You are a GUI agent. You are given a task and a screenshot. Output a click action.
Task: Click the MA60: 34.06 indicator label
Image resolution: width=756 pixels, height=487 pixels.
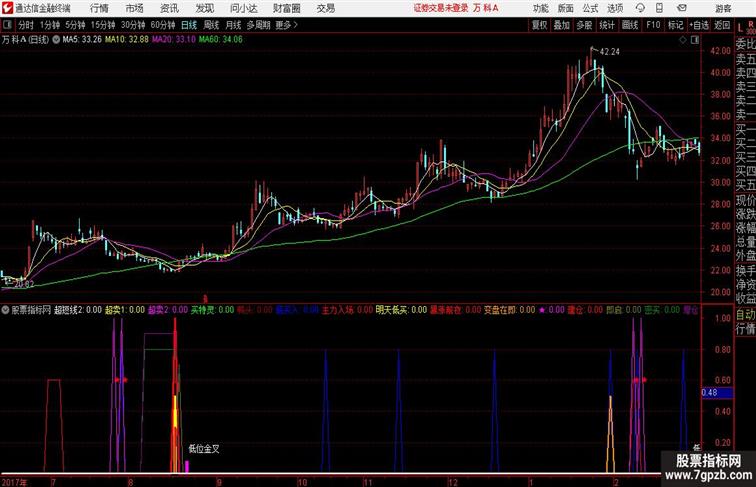point(220,40)
